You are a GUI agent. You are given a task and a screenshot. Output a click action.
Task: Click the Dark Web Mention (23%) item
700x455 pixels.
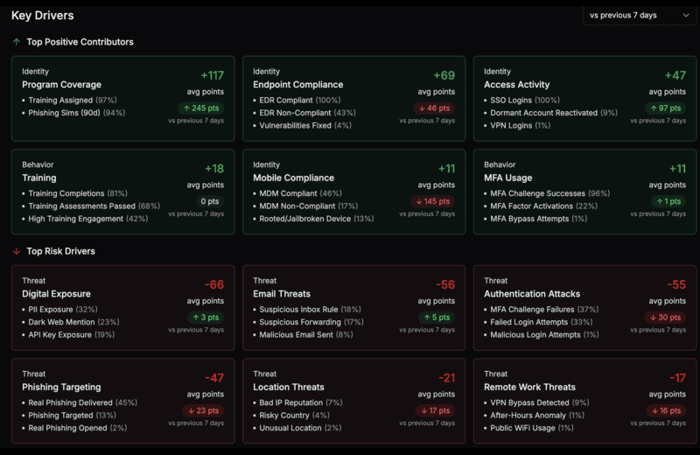pyautogui.click(x=71, y=321)
